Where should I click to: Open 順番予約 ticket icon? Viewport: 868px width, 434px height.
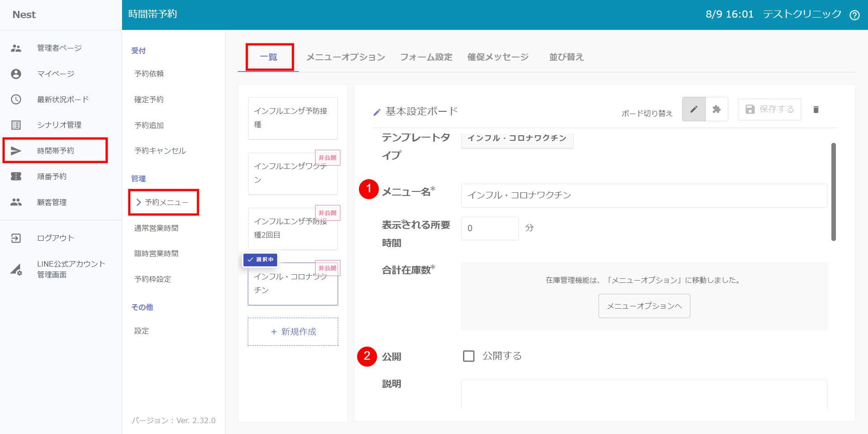(x=16, y=176)
